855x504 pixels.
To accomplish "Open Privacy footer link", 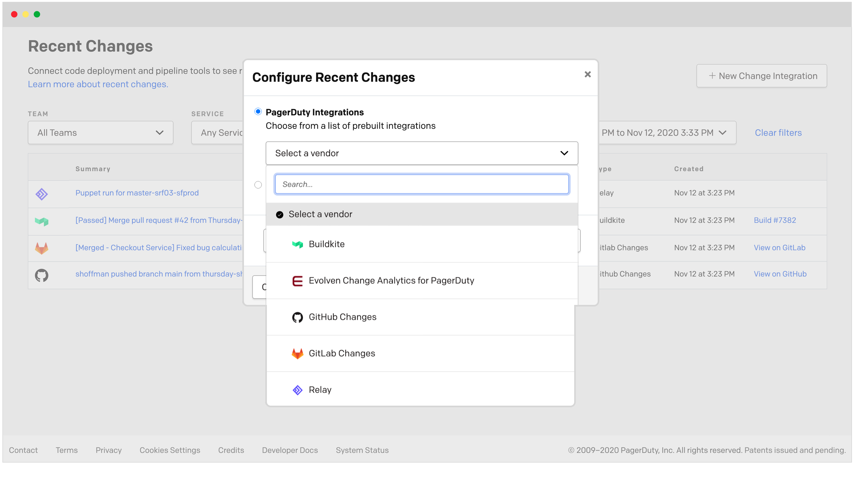I will (108, 450).
